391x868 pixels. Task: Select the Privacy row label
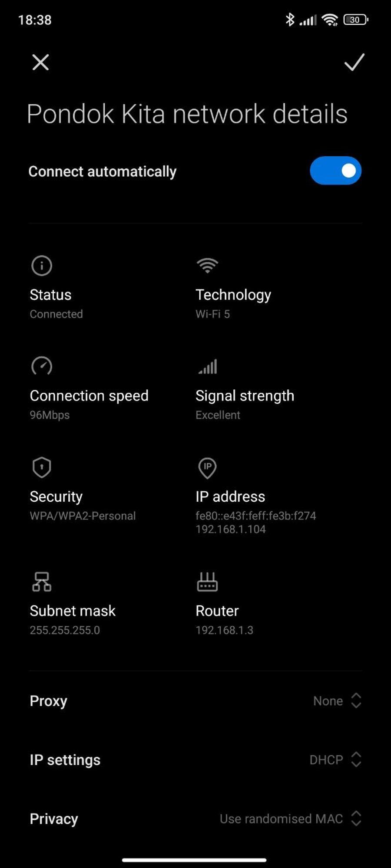point(54,819)
